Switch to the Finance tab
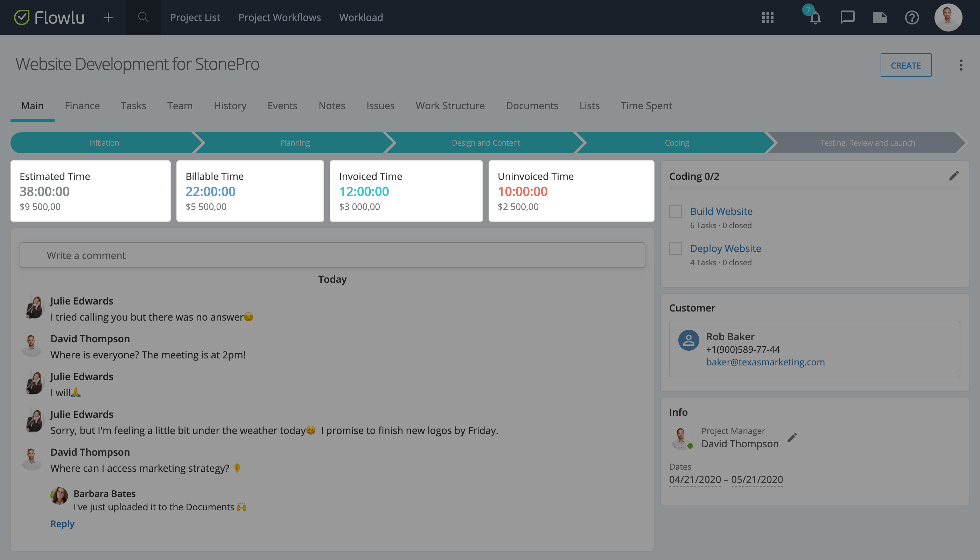The image size is (980, 560). [x=82, y=105]
